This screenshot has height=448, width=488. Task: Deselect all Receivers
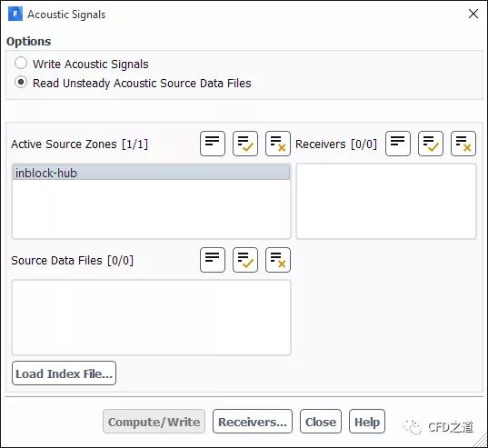click(463, 144)
